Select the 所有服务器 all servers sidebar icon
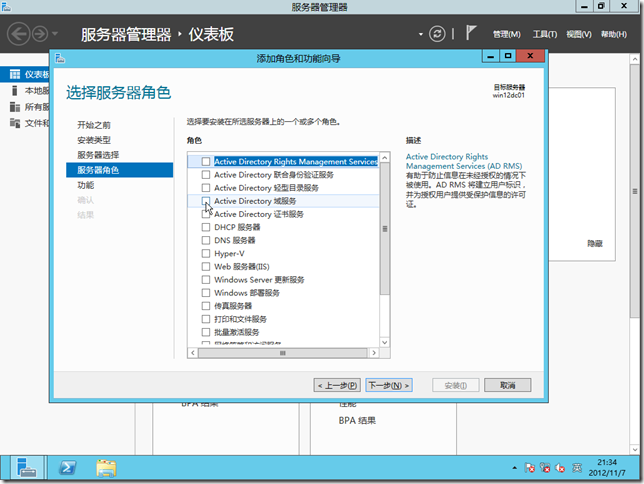This screenshot has width=644, height=484. pos(15,107)
